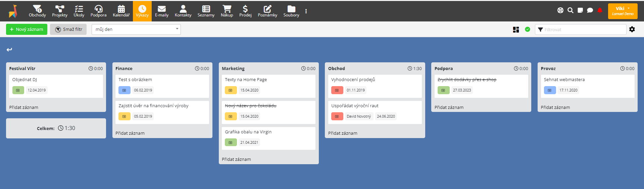Open the Uspořádat výroční raut card
Screen dimensions: 644x189
coord(375,112)
